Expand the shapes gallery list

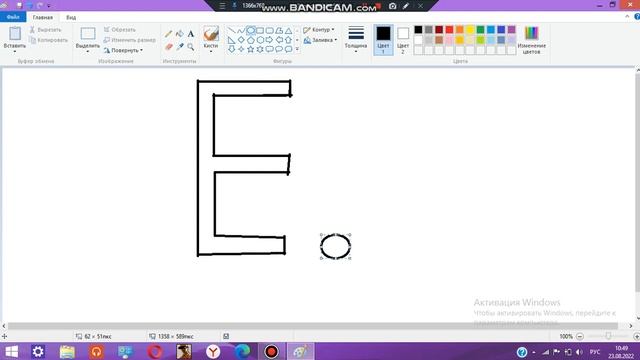tap(297, 49)
